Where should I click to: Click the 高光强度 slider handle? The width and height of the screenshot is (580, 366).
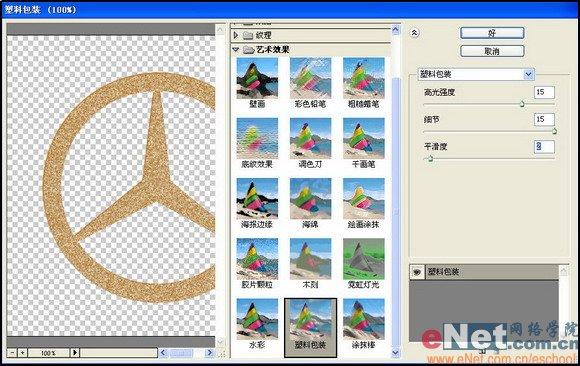coord(522,104)
